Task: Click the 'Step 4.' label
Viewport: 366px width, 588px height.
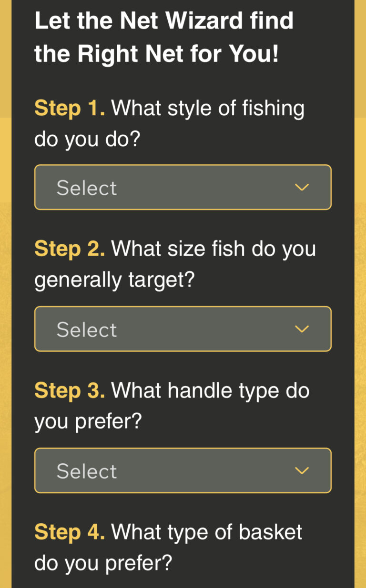Action: pyautogui.click(x=70, y=532)
